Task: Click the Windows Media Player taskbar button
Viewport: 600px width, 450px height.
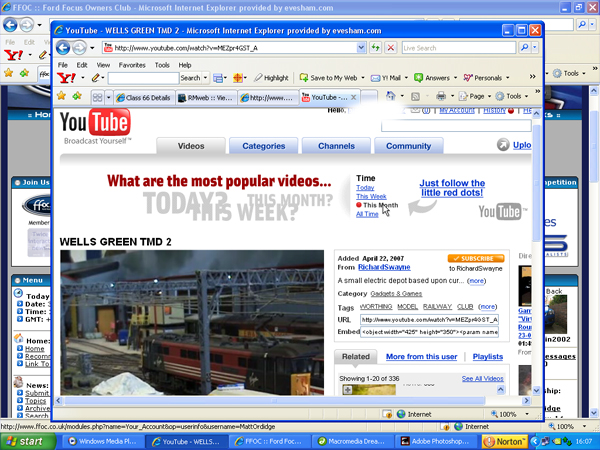Action: (x=103, y=441)
